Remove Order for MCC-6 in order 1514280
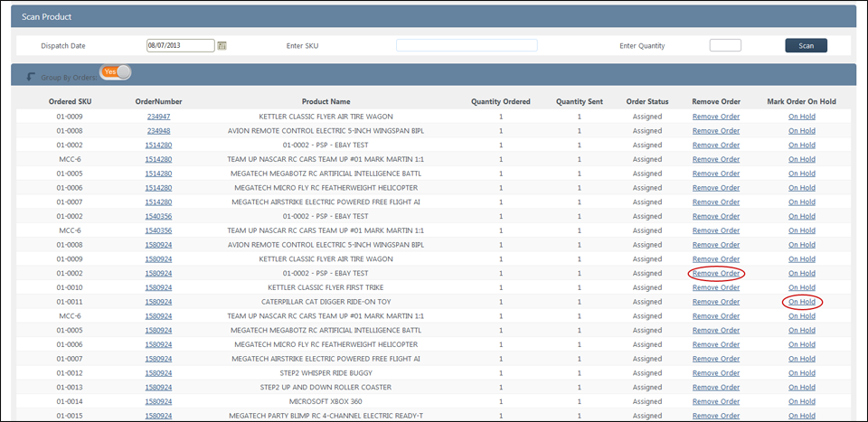868x422 pixels. pyautogui.click(x=716, y=159)
